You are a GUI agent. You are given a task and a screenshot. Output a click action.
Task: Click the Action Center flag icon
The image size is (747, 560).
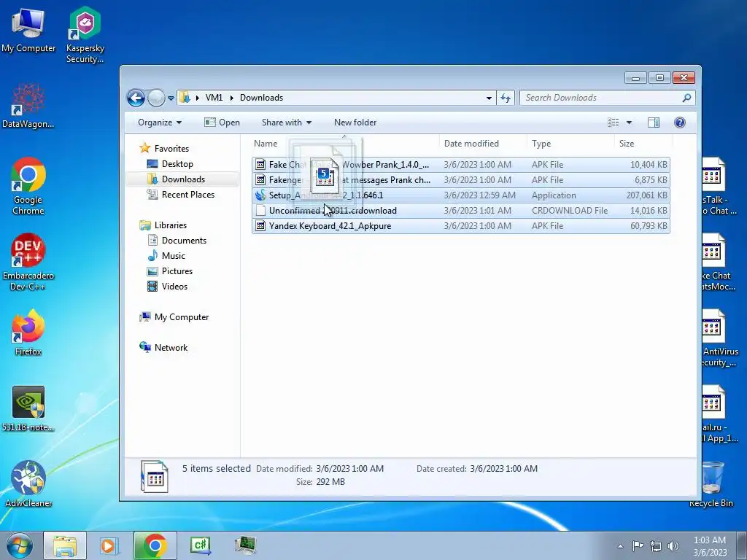pyautogui.click(x=638, y=545)
